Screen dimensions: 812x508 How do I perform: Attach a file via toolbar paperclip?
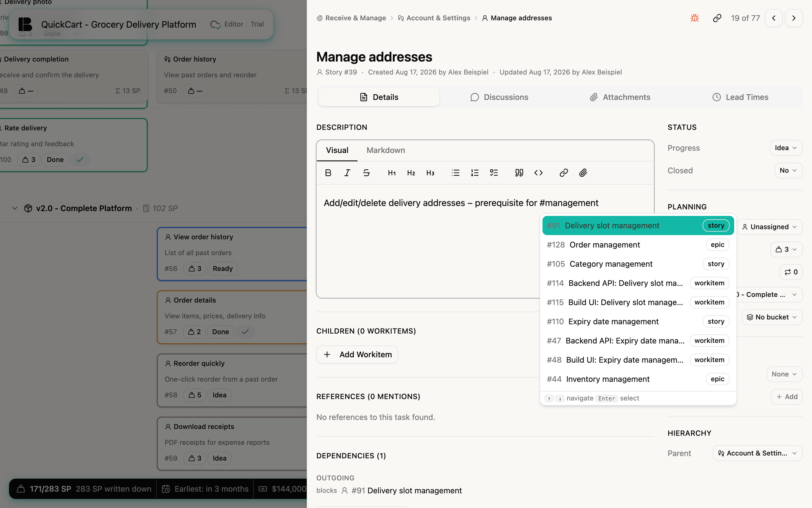[x=583, y=173]
